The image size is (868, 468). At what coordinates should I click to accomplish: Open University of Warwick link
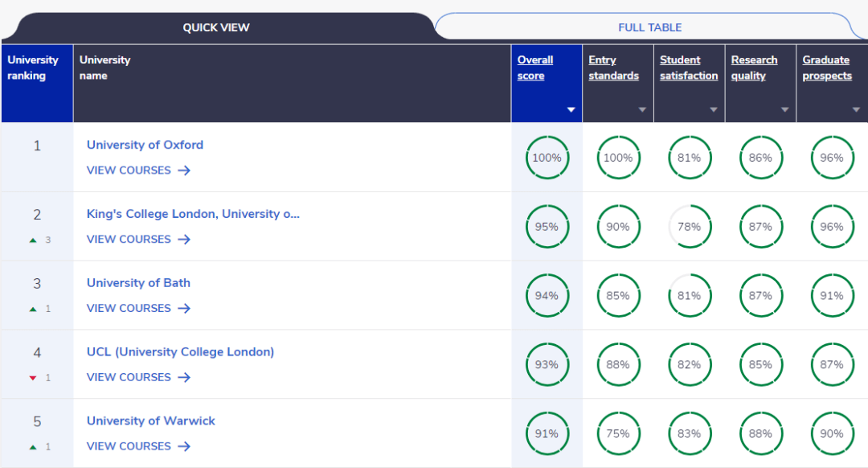tap(150, 421)
